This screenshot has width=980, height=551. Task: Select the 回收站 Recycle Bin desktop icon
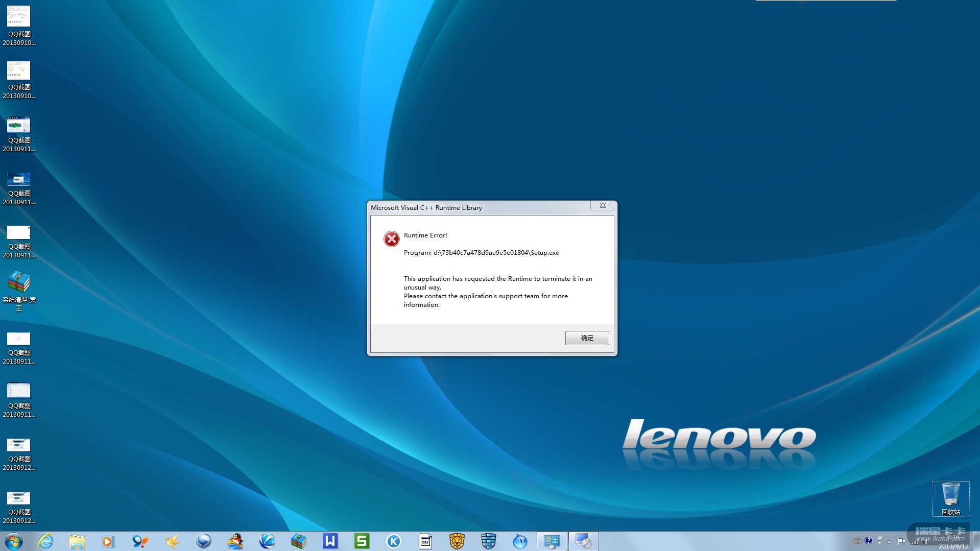click(x=951, y=499)
